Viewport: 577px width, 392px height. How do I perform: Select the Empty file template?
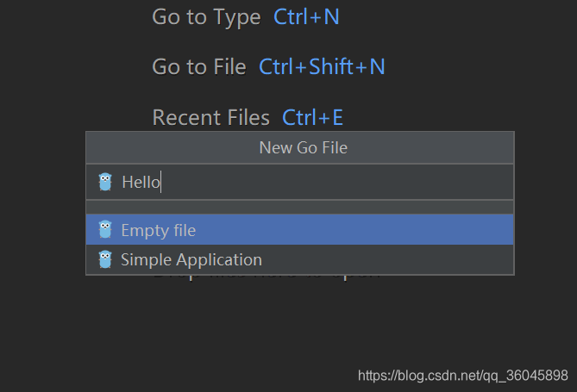pyautogui.click(x=299, y=229)
